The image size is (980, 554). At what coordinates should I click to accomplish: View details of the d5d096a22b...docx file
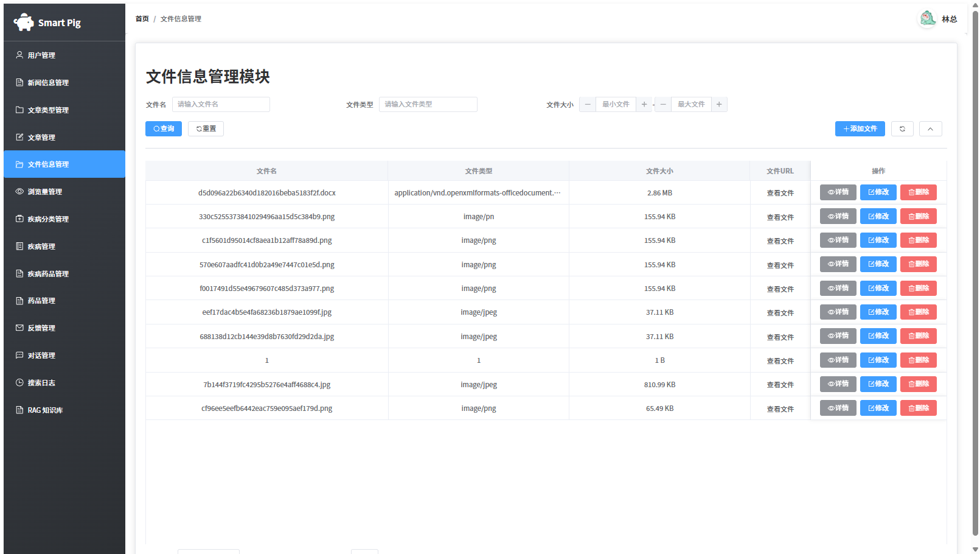[x=838, y=192]
